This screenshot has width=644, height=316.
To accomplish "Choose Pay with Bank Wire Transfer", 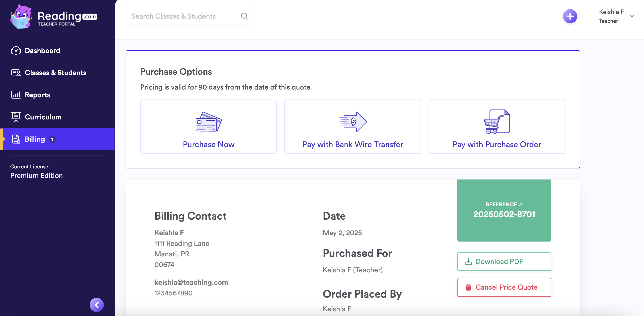I will coord(352,144).
